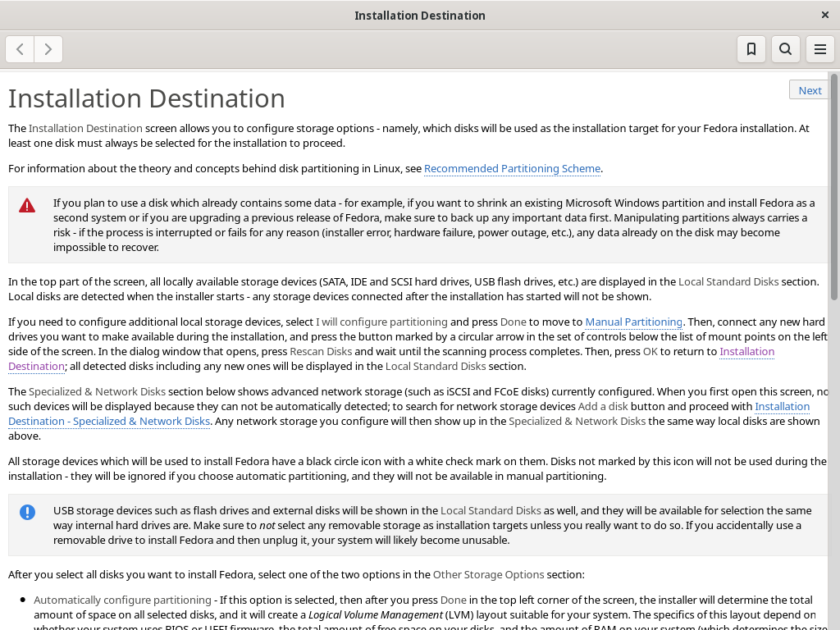
Task: Click 'Local Standard Disks' in USB note
Action: (491, 511)
